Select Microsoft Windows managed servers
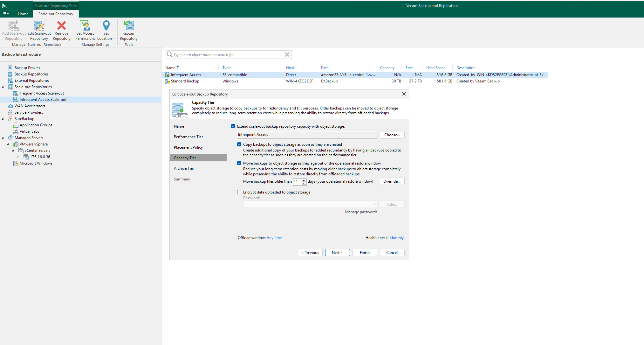644x345 pixels. click(36, 163)
